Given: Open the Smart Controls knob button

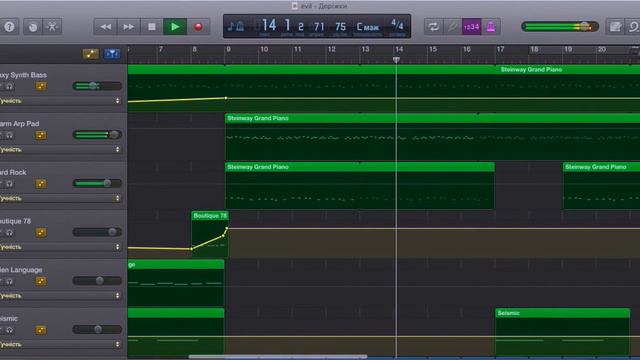Looking at the screenshot, I should [33, 27].
